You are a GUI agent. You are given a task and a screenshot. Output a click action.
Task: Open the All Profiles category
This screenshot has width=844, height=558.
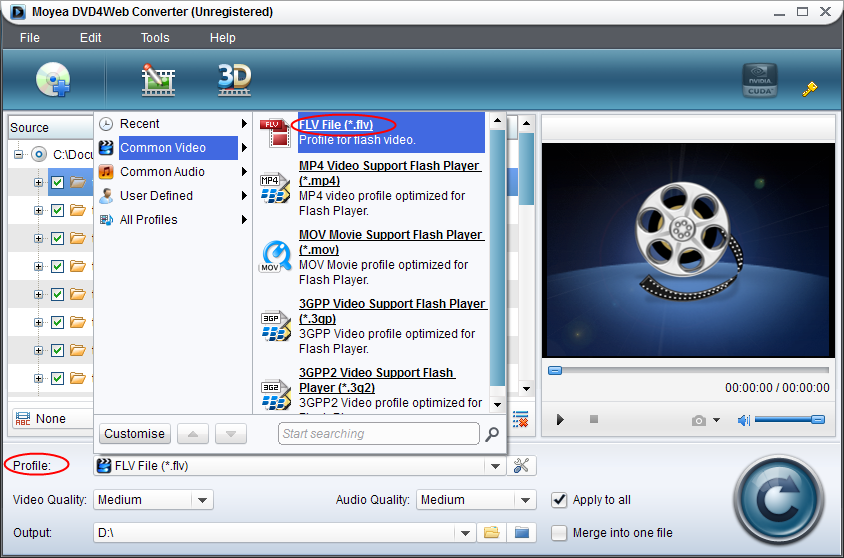click(x=173, y=220)
